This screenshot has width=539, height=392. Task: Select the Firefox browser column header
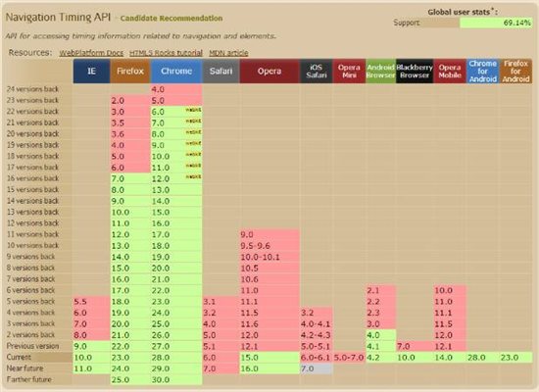tap(130, 72)
